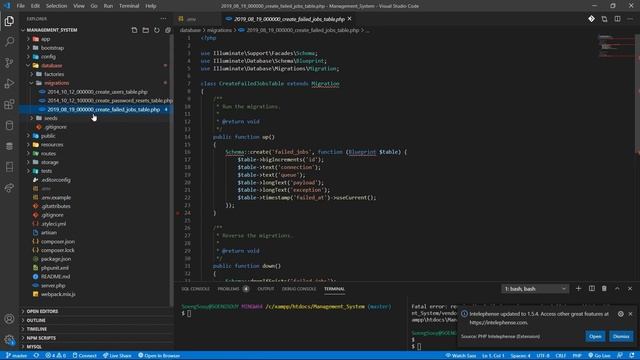Open create_password_resets_table.php migration file
This screenshot has width=640, height=360.
109,100
